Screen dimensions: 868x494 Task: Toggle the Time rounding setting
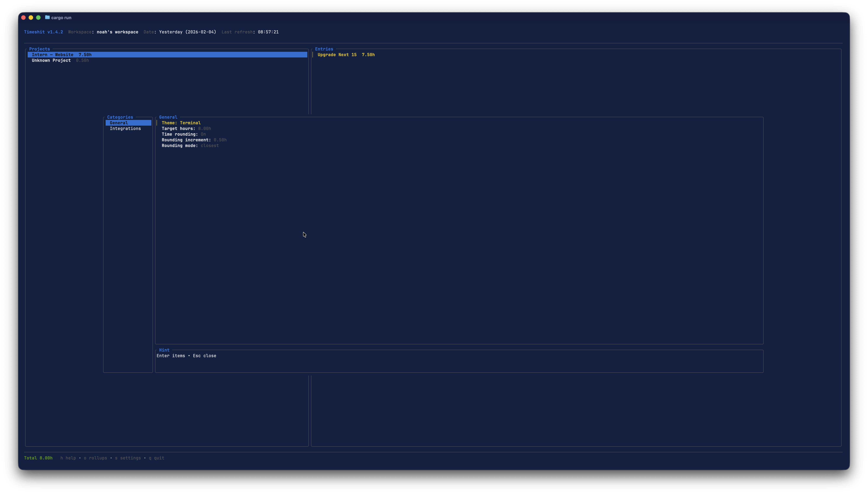point(183,134)
